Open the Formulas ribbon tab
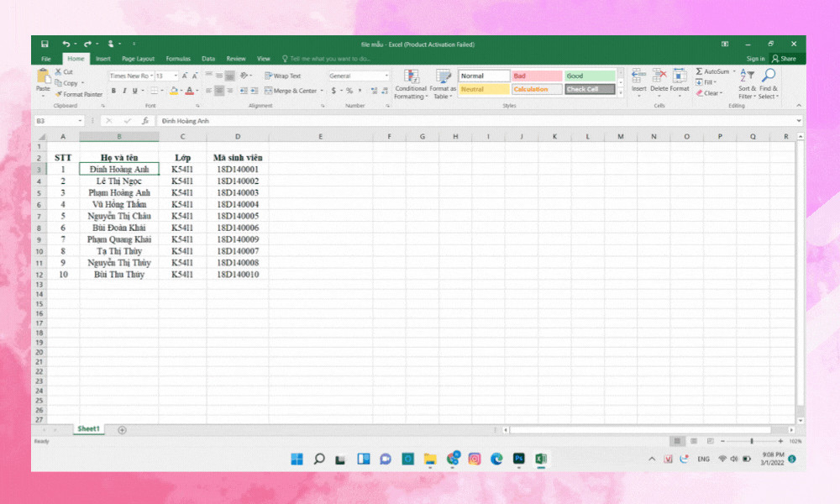This screenshot has width=840, height=504. coord(178,59)
